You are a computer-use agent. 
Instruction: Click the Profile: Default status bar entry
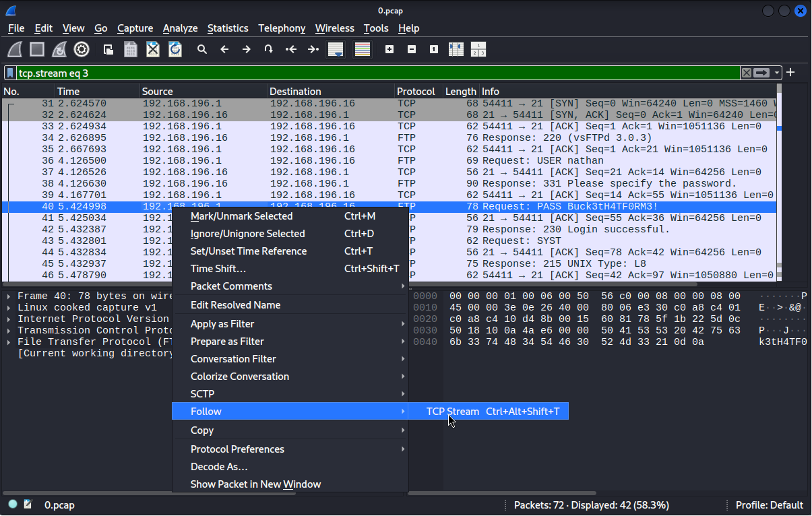769,505
